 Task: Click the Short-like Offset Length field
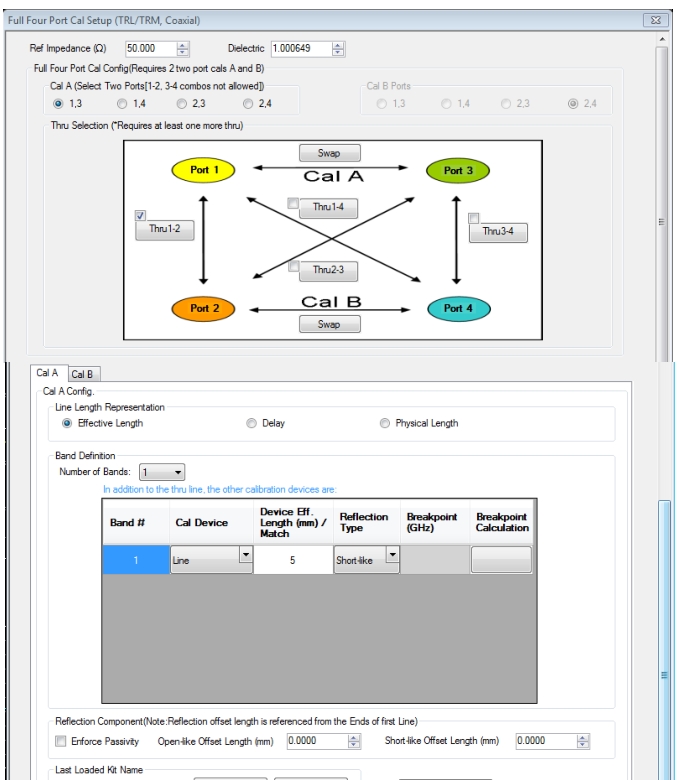click(x=547, y=741)
